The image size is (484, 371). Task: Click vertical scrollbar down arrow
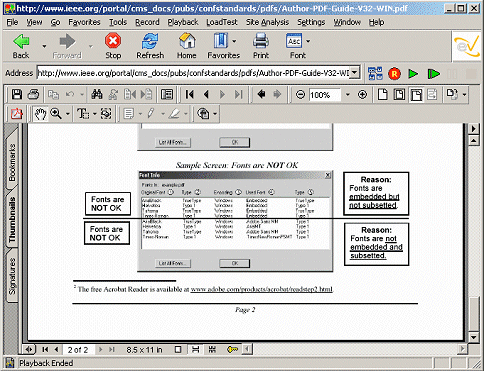click(x=474, y=337)
